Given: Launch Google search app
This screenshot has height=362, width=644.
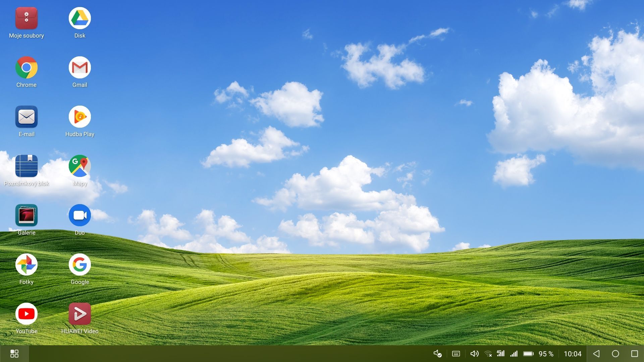Looking at the screenshot, I should pos(80,265).
